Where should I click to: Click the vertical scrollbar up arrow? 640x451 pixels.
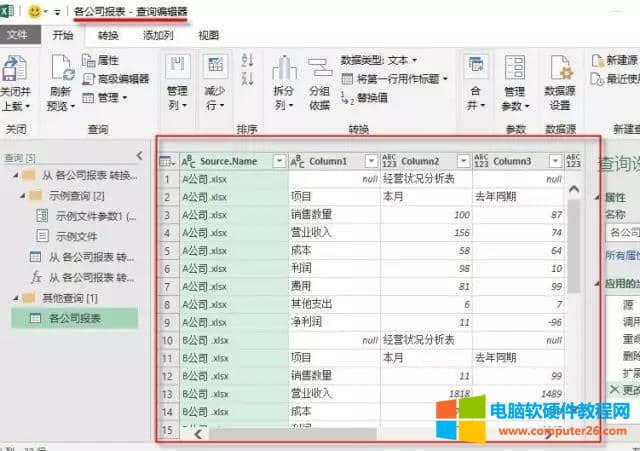pyautogui.click(x=574, y=189)
